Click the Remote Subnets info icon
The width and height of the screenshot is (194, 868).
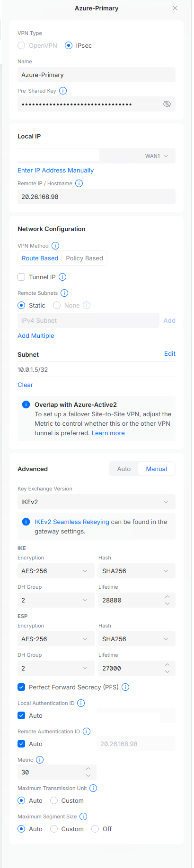coord(64,293)
